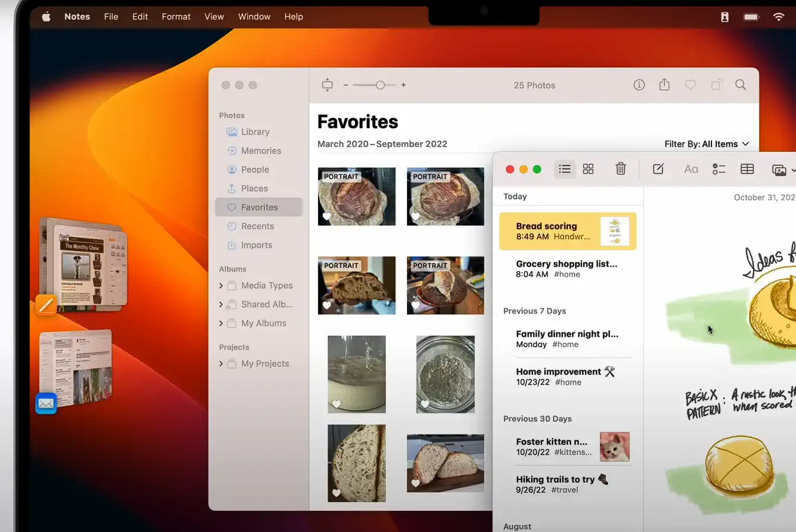
Task: Open the Grocery shopping list note
Action: coord(567,269)
